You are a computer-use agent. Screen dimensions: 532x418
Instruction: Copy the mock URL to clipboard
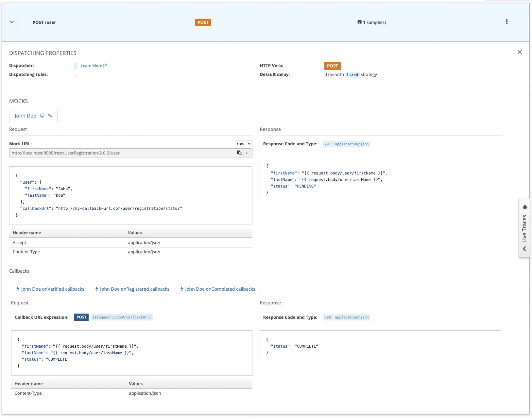[x=239, y=153]
